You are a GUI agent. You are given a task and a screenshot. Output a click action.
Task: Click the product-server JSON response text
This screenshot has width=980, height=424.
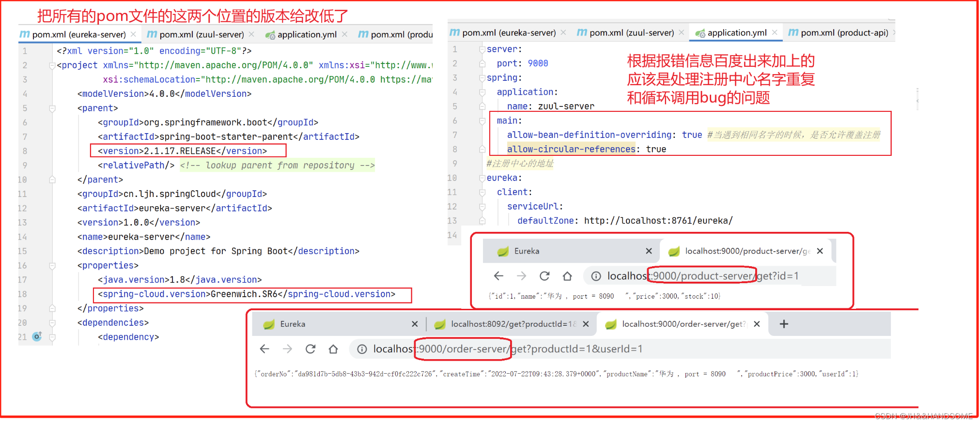(x=605, y=296)
